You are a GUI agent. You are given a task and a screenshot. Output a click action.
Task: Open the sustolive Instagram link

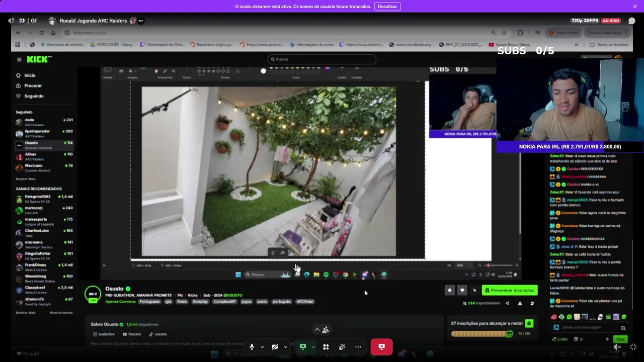click(x=104, y=334)
